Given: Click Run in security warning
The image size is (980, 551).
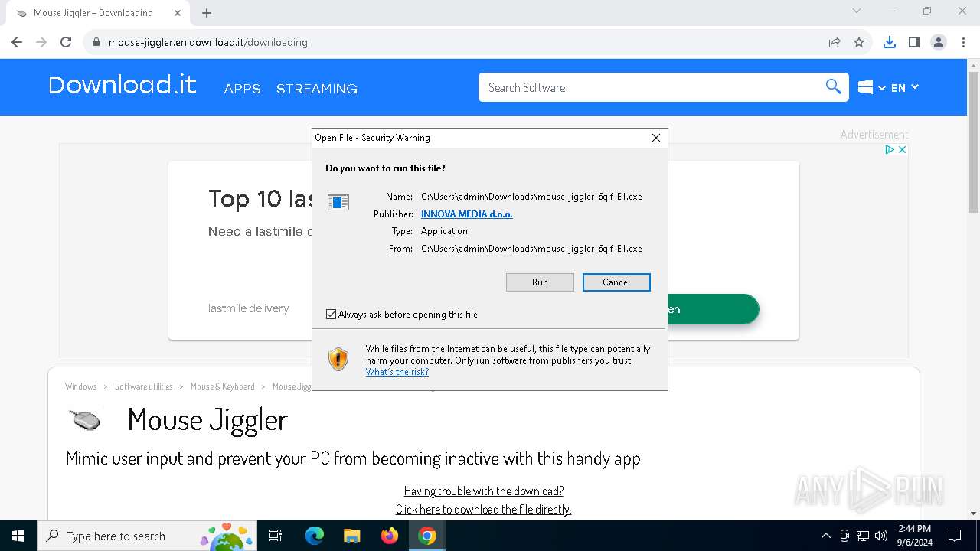Looking at the screenshot, I should click(x=540, y=282).
